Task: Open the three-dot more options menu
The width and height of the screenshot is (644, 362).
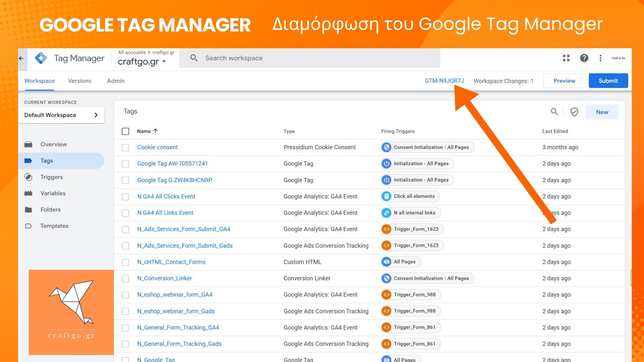Action: (600, 58)
